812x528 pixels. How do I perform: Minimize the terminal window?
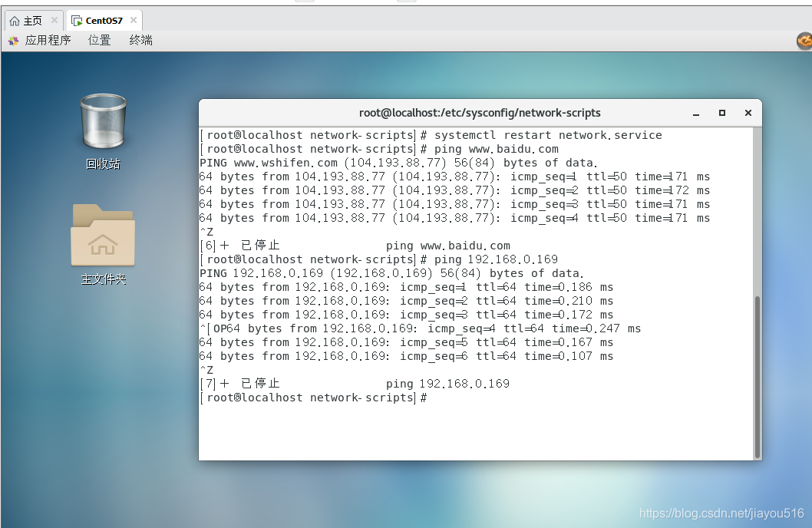[x=696, y=113]
